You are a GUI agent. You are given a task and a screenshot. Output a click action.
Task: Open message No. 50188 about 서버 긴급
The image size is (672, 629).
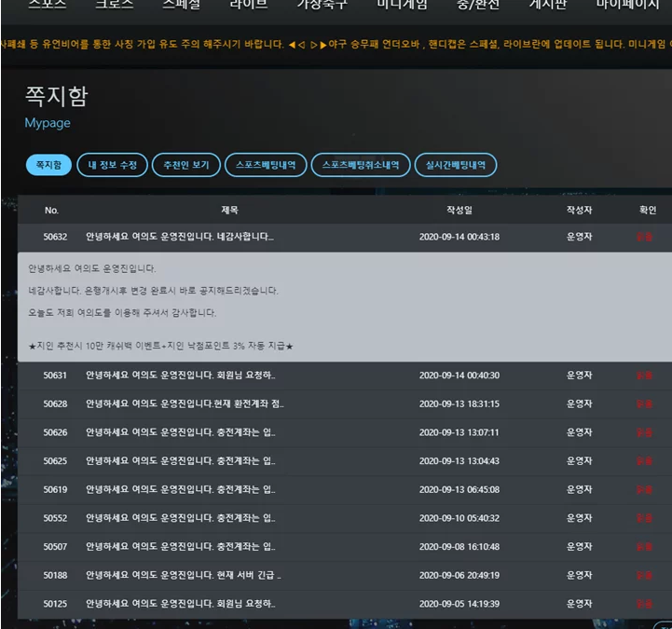183,575
